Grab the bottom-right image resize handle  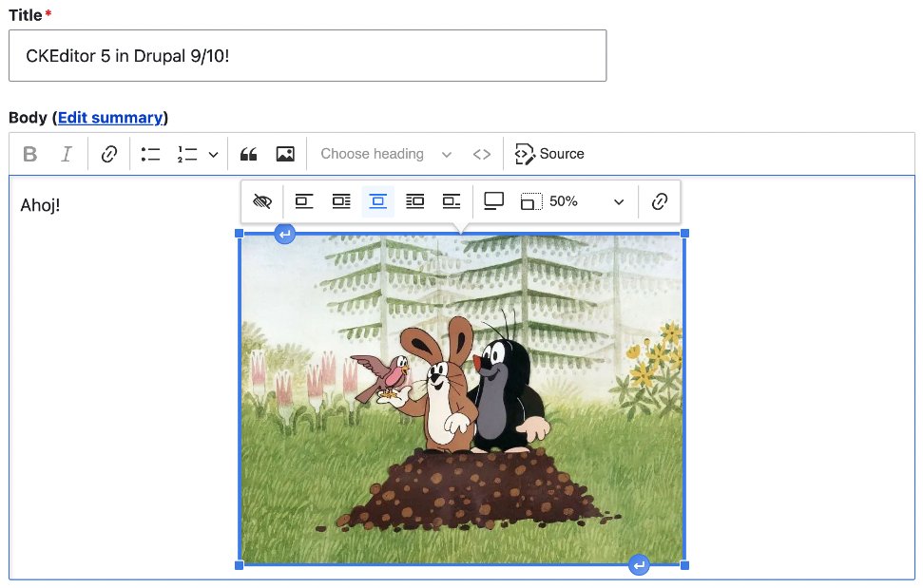click(684, 565)
